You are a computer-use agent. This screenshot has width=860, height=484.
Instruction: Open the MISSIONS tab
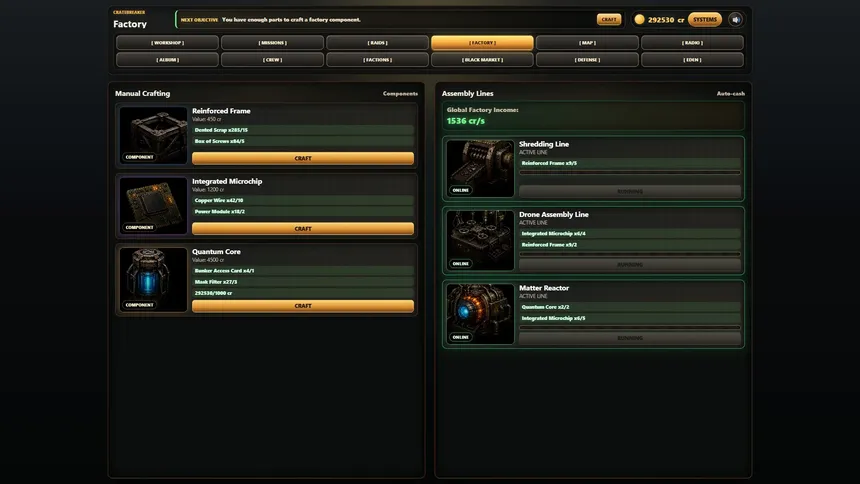click(x=273, y=43)
